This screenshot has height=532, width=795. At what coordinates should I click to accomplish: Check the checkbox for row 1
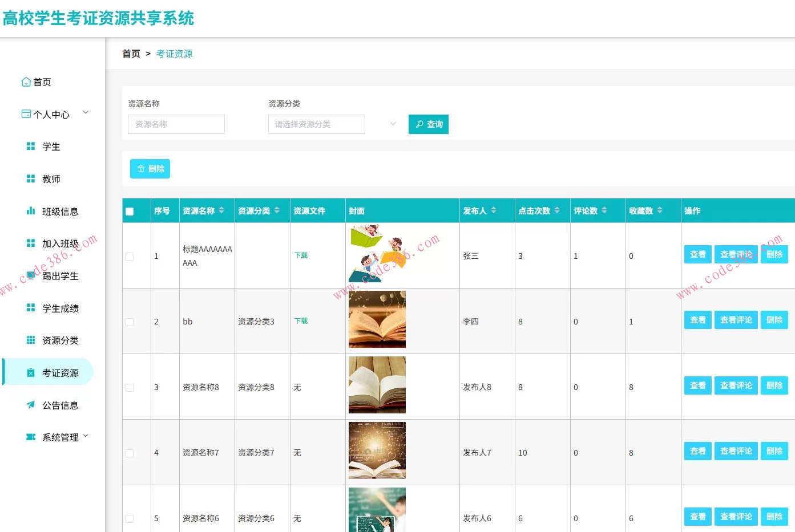click(x=129, y=257)
